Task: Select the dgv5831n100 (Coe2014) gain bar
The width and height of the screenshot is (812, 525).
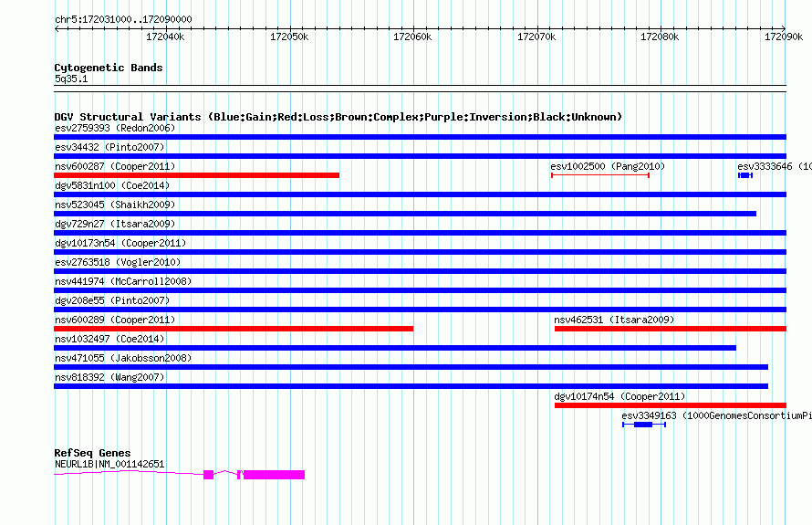Action: (x=420, y=194)
